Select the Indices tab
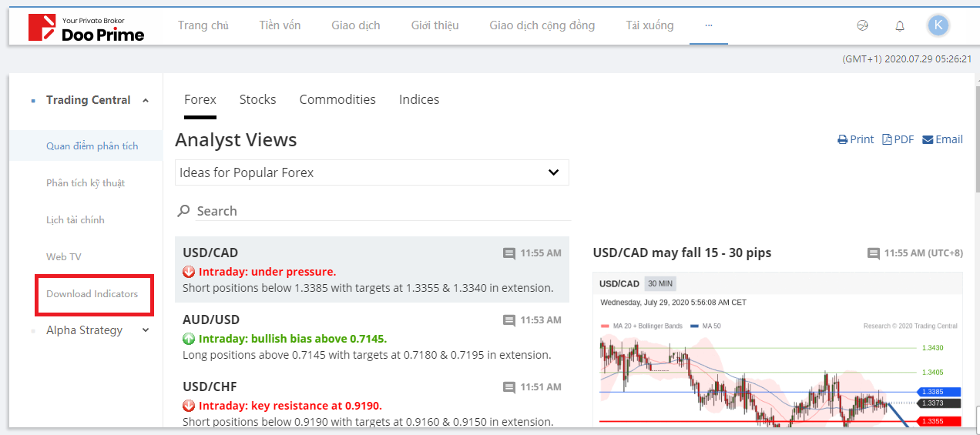Viewport: 980px width, 435px height. [x=419, y=99]
